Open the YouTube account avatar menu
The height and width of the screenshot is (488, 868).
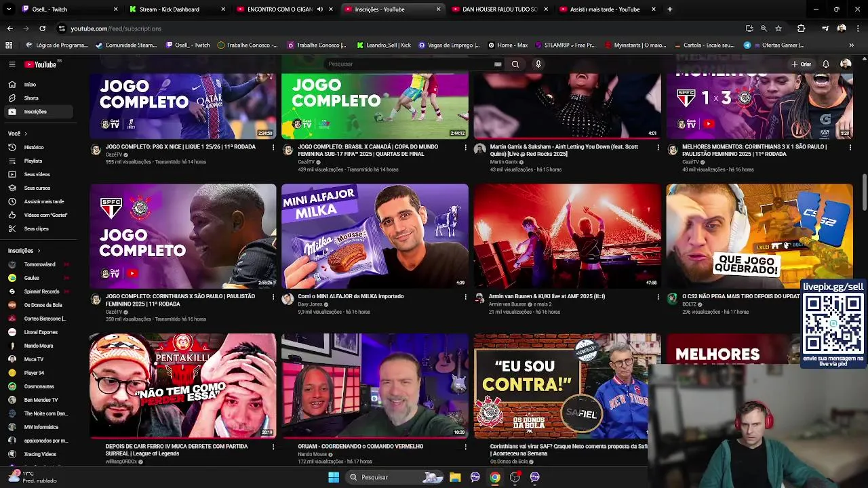pyautogui.click(x=846, y=64)
